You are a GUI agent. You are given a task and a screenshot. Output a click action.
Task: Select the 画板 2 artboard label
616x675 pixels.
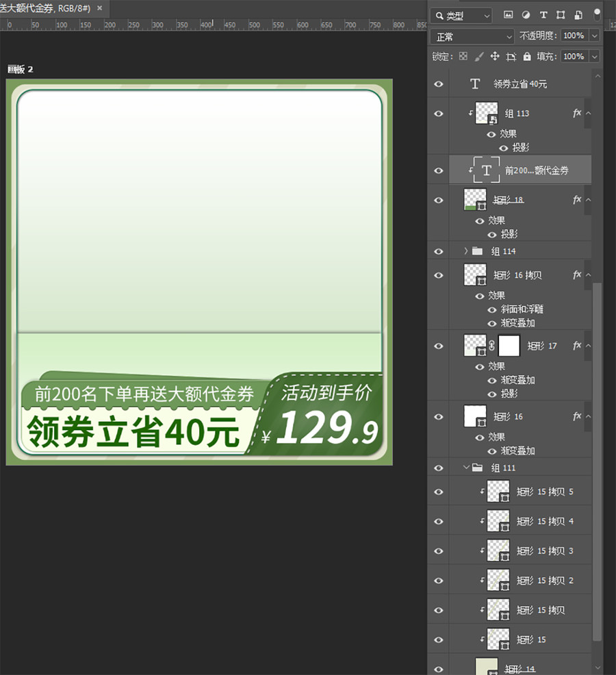[x=21, y=69]
